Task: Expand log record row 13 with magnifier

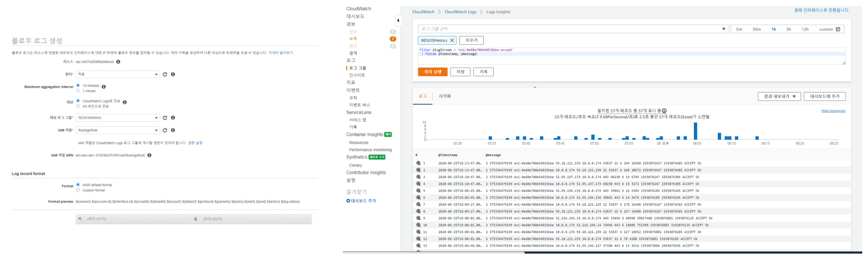Action: tap(418, 246)
